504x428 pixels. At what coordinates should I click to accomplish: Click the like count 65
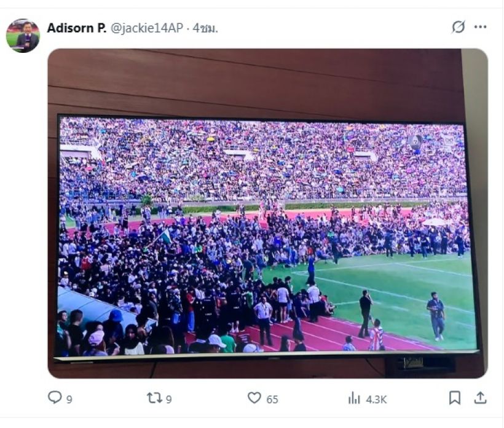(x=272, y=399)
